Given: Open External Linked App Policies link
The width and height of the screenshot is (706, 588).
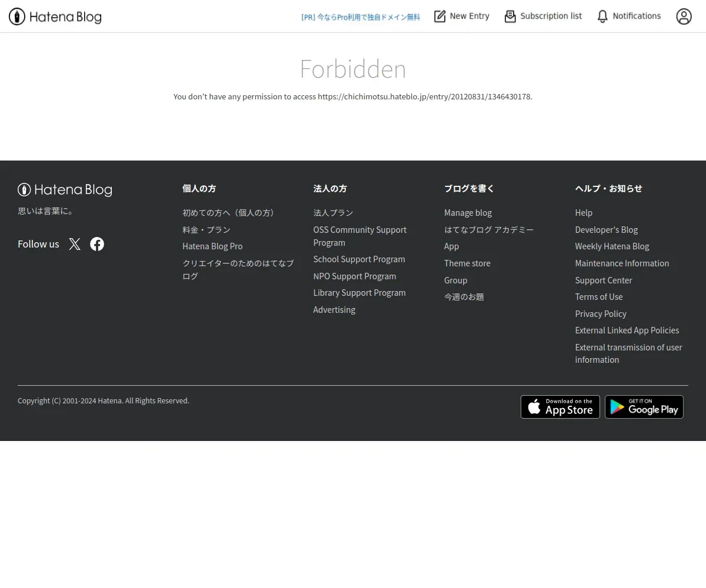Looking at the screenshot, I should (x=627, y=330).
